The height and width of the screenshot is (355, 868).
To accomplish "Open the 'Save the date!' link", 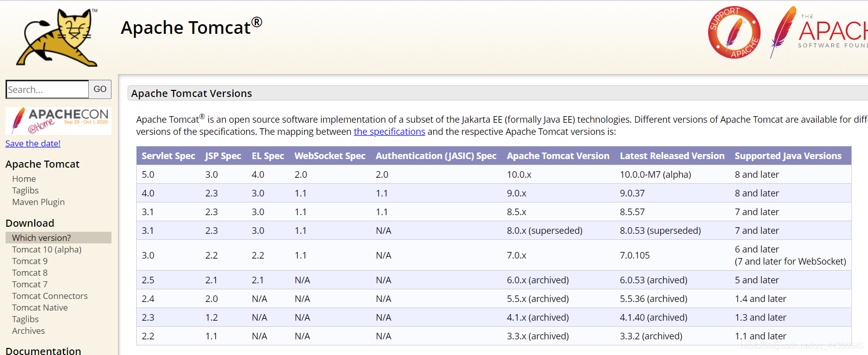I will [33, 143].
